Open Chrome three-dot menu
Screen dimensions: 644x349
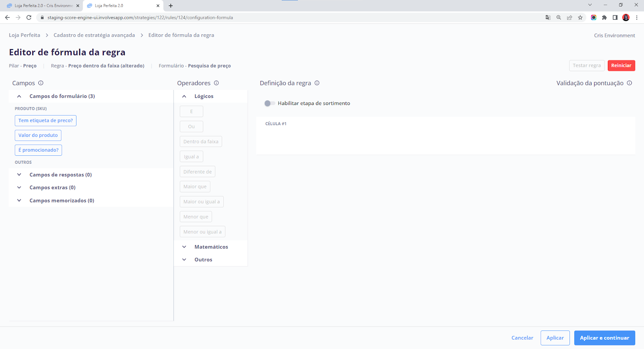[637, 17]
